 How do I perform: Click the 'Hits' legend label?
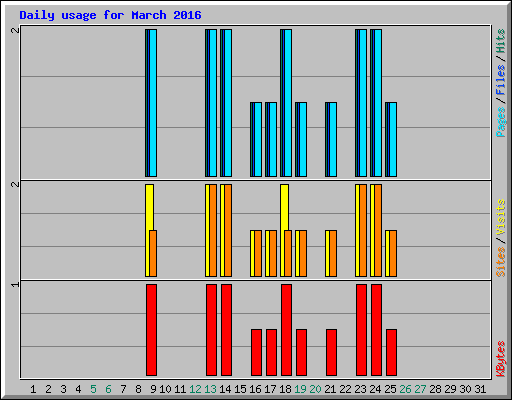[501, 41]
